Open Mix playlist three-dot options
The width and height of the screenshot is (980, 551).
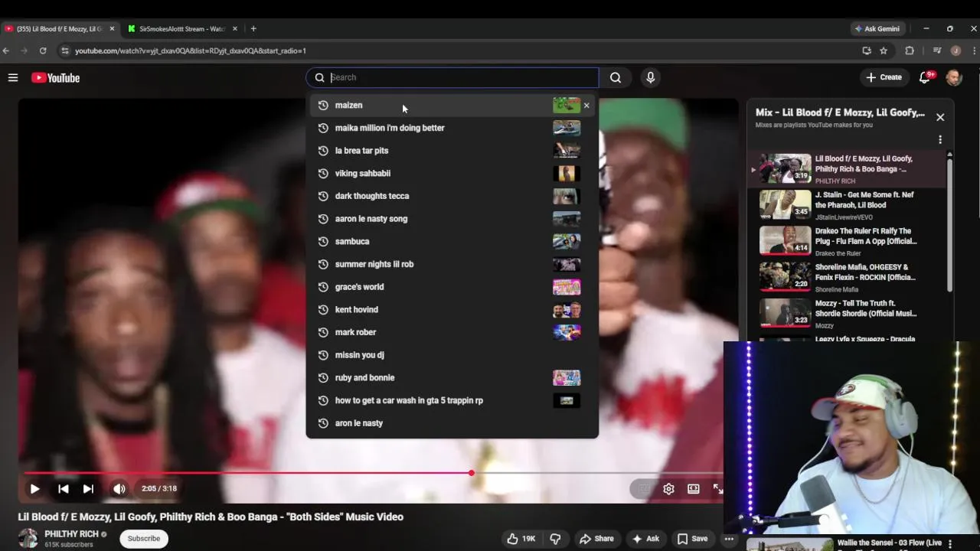(x=940, y=140)
